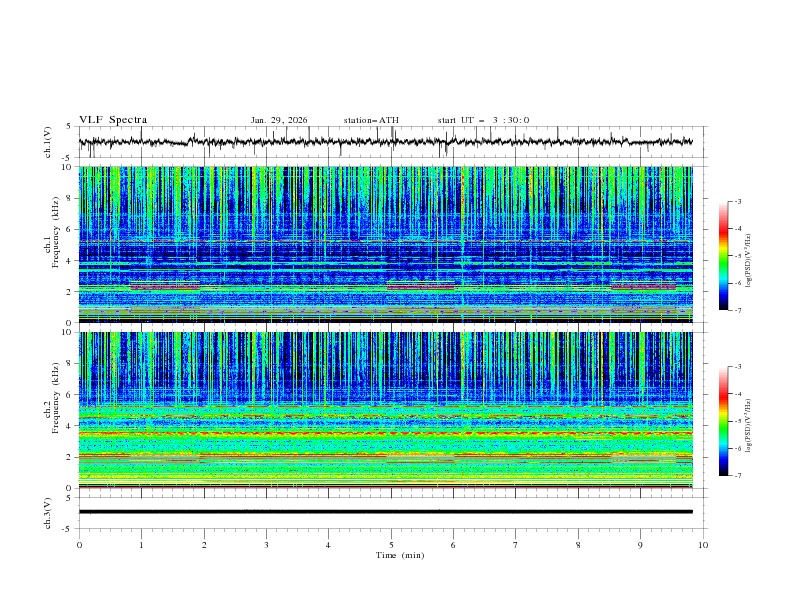The height and width of the screenshot is (612, 792).
Task: Click the "6" frequency tick of ch.1
Action: [71, 229]
